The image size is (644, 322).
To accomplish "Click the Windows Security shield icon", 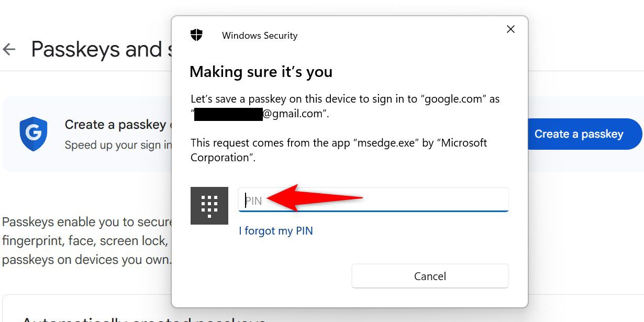I will 196,35.
